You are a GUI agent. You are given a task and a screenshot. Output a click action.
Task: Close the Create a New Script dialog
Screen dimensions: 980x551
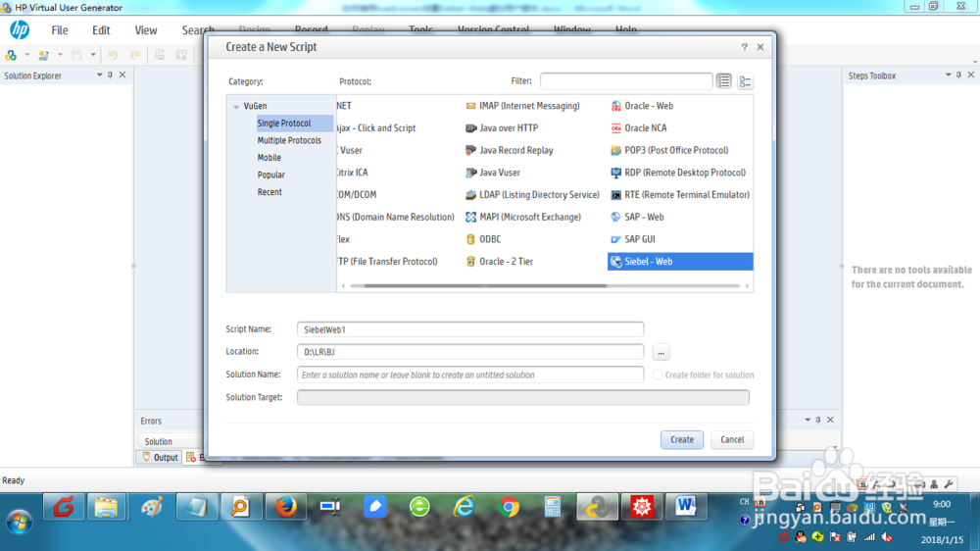coord(760,47)
